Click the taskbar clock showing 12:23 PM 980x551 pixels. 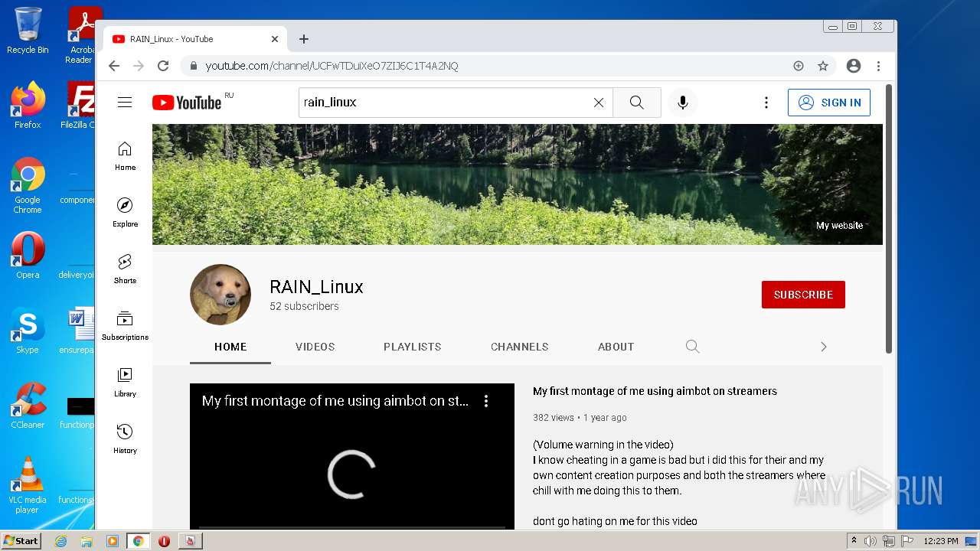point(941,541)
